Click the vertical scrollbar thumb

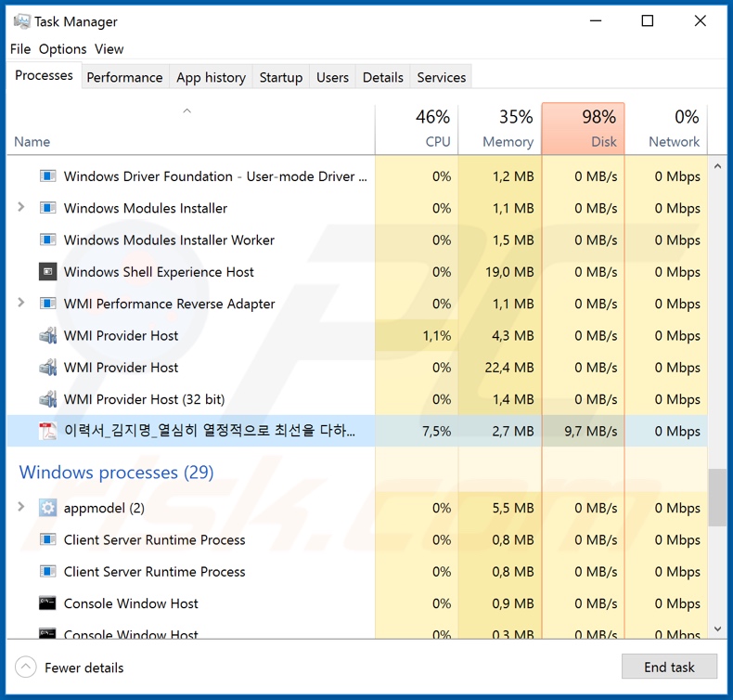(717, 498)
